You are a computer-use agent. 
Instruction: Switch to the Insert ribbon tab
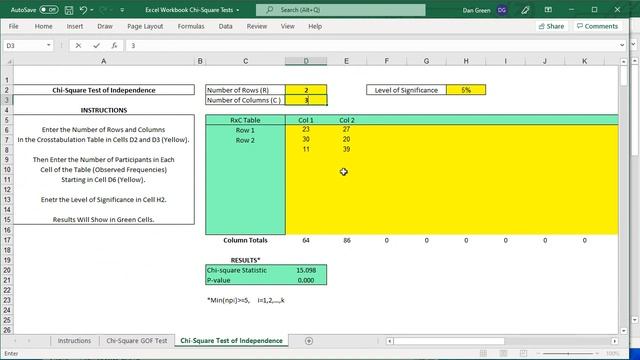click(75, 26)
